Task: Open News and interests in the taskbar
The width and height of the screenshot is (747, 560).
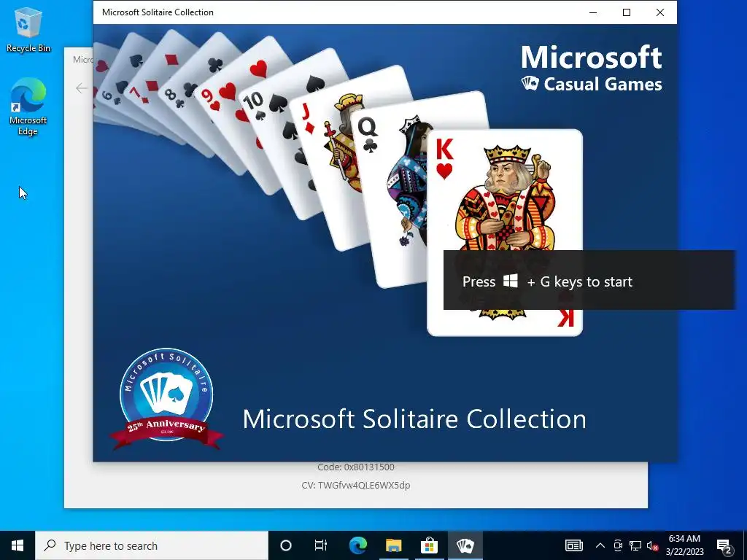Action: click(573, 545)
